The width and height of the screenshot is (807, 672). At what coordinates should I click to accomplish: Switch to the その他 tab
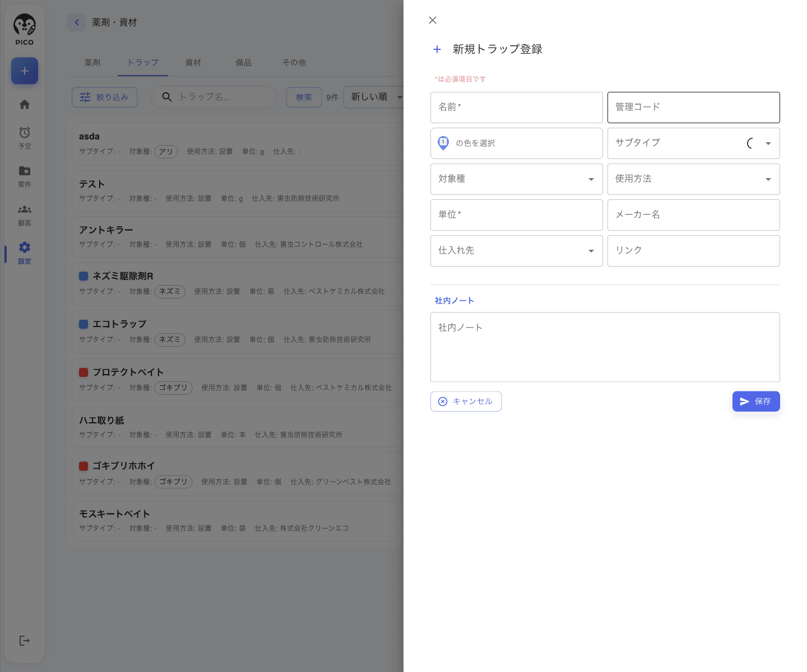(x=294, y=63)
